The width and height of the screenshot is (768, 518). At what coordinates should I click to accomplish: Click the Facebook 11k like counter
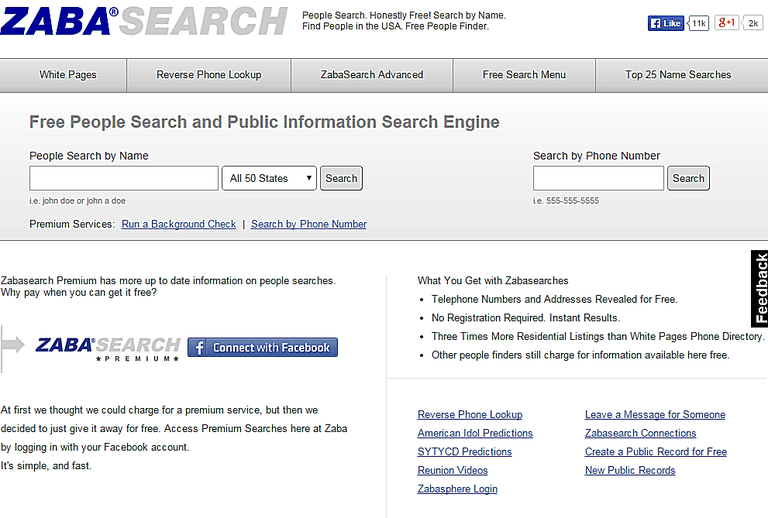coord(698,23)
